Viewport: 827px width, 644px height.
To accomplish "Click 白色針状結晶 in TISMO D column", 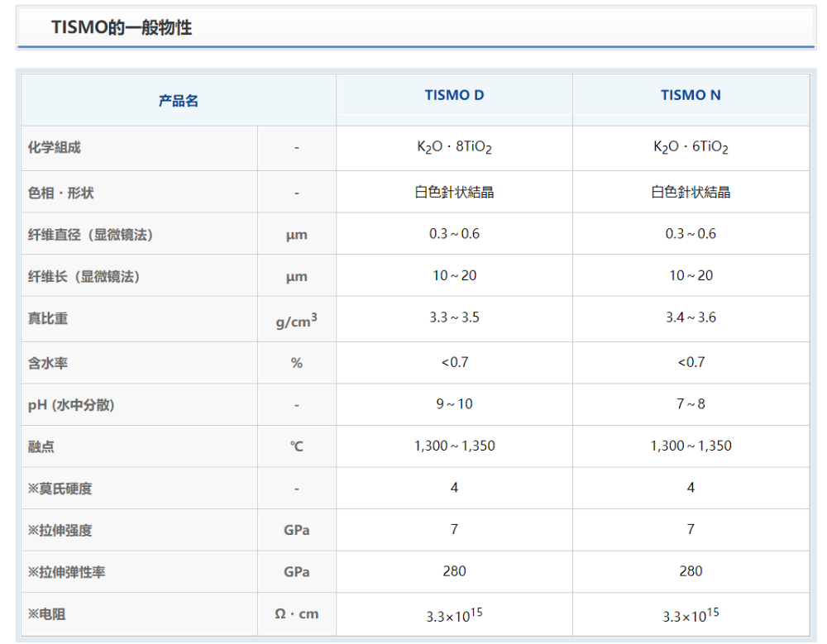I will pyautogui.click(x=454, y=192).
